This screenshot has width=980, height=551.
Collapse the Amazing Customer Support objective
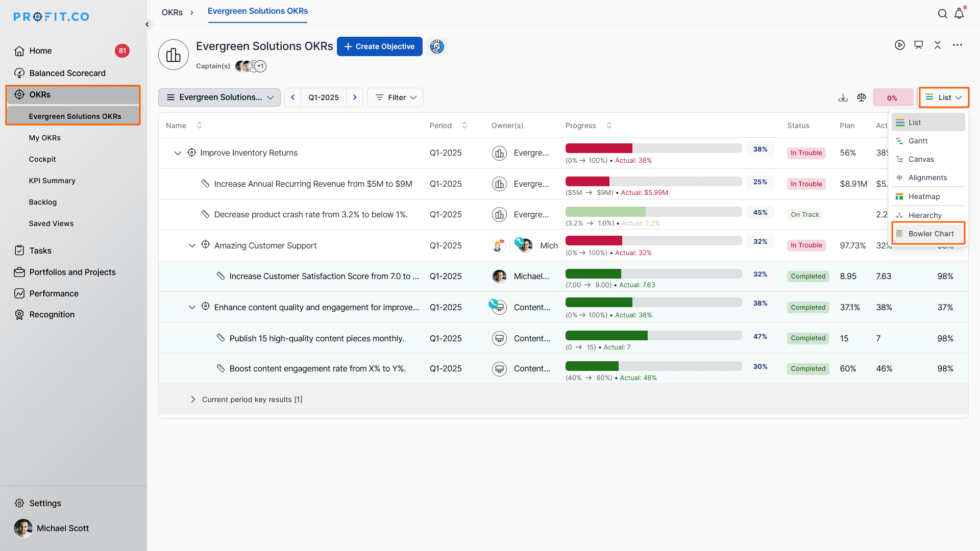pos(192,245)
